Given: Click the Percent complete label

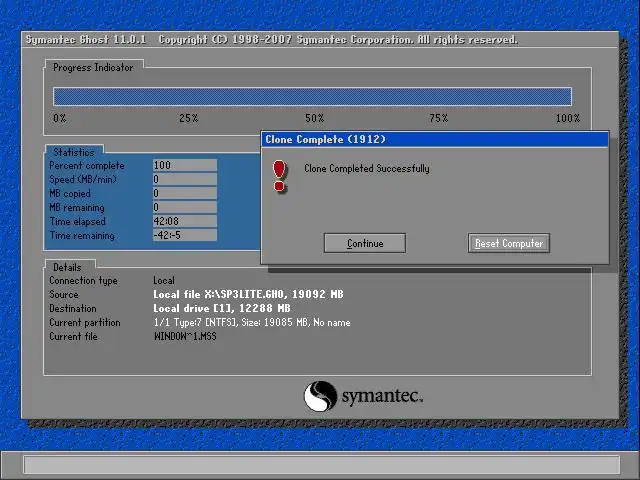Looking at the screenshot, I should pos(87,166).
